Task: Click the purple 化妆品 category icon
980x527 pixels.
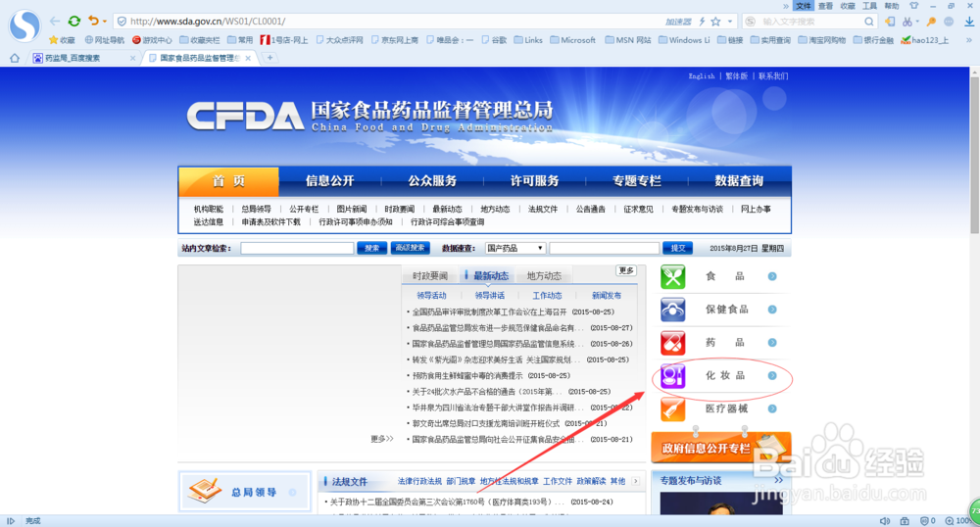Action: [x=673, y=376]
